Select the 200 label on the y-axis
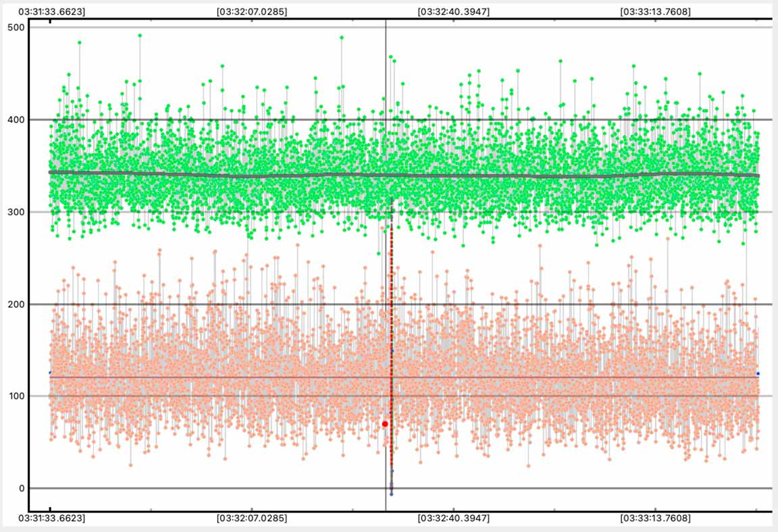This screenshot has width=778, height=532. pos(16,304)
